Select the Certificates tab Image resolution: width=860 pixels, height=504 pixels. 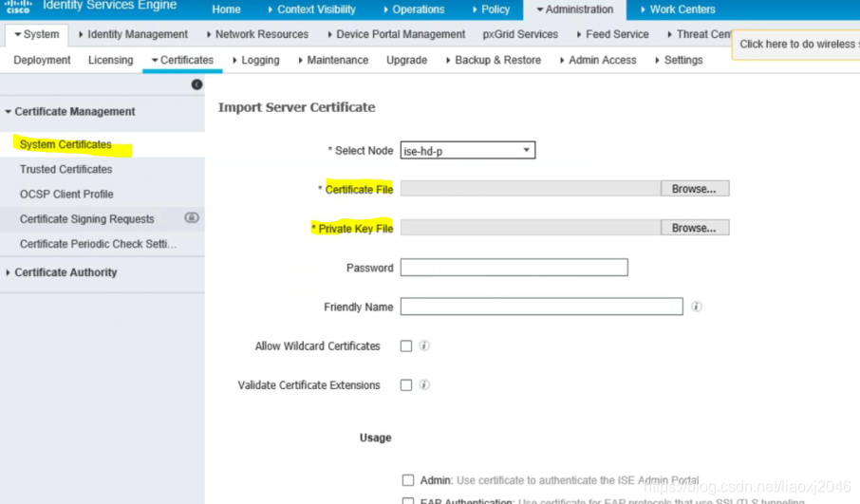(x=182, y=60)
